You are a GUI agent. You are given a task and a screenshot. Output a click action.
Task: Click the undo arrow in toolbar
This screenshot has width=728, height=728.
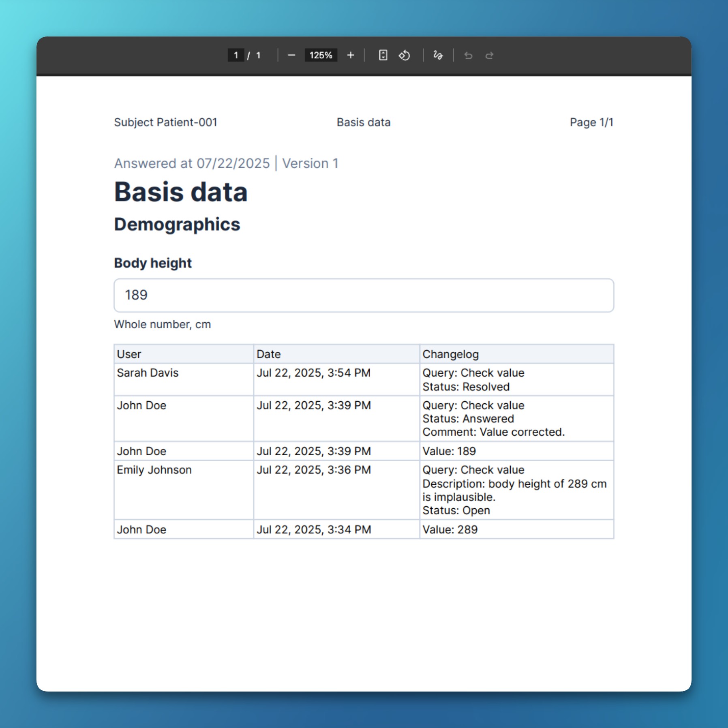[x=468, y=55]
